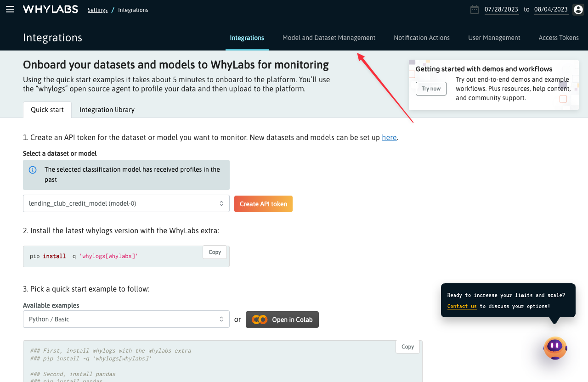The height and width of the screenshot is (382, 588).
Task: Expand the Available examples dropdown
Action: point(126,319)
